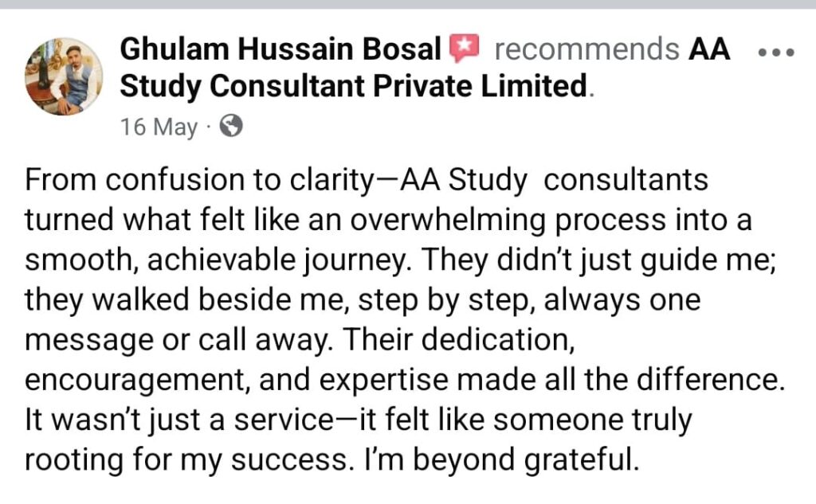
Task: Click the bold 'AA' page name text
Action: (709, 49)
